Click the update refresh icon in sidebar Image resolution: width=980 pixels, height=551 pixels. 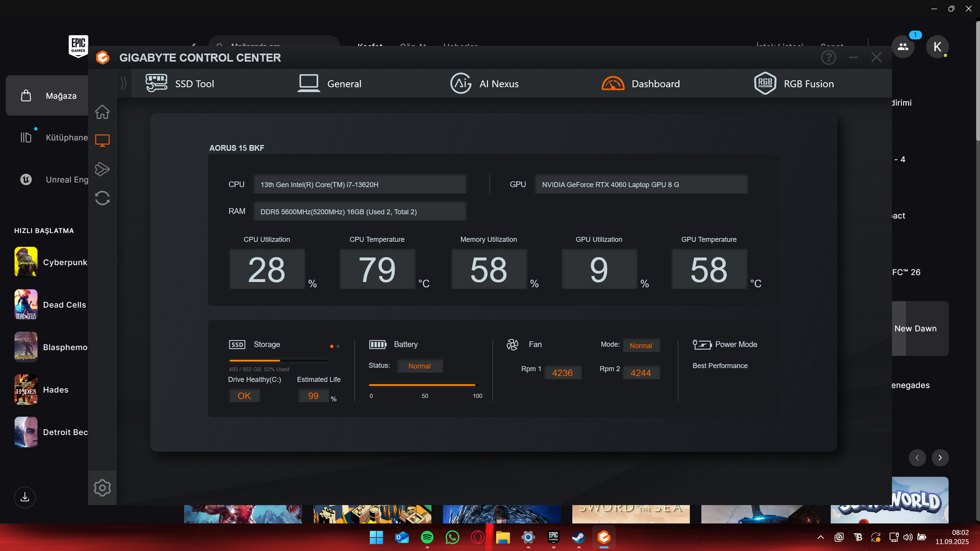102,198
